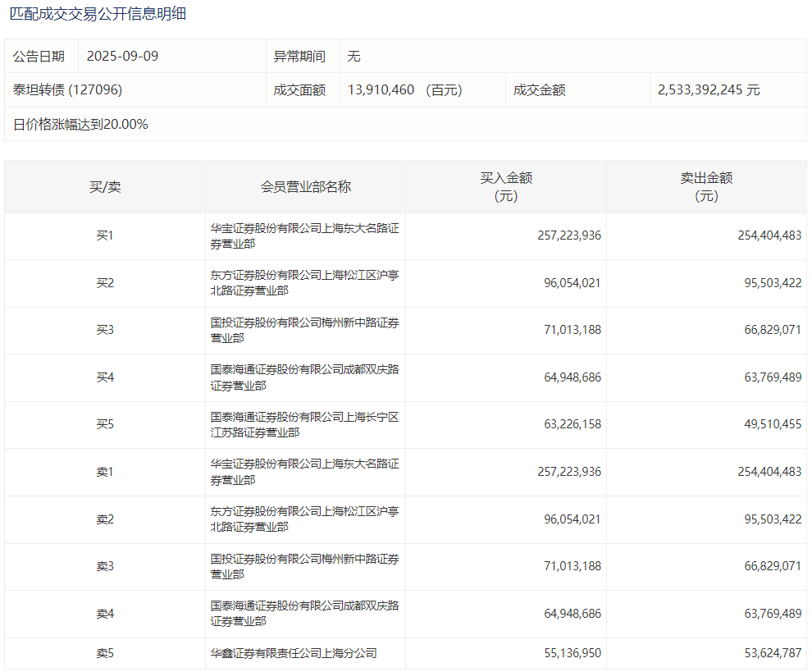Screen dimensions: 812x672
Task: Click the 泰坦转债 (127096) bond name
Action: click(x=67, y=90)
